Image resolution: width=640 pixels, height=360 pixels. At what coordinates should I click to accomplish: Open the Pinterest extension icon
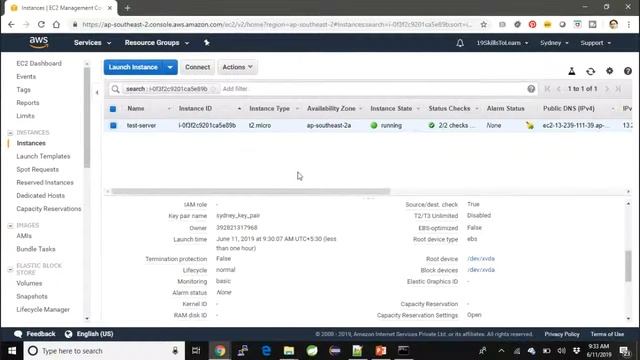(x=532, y=24)
